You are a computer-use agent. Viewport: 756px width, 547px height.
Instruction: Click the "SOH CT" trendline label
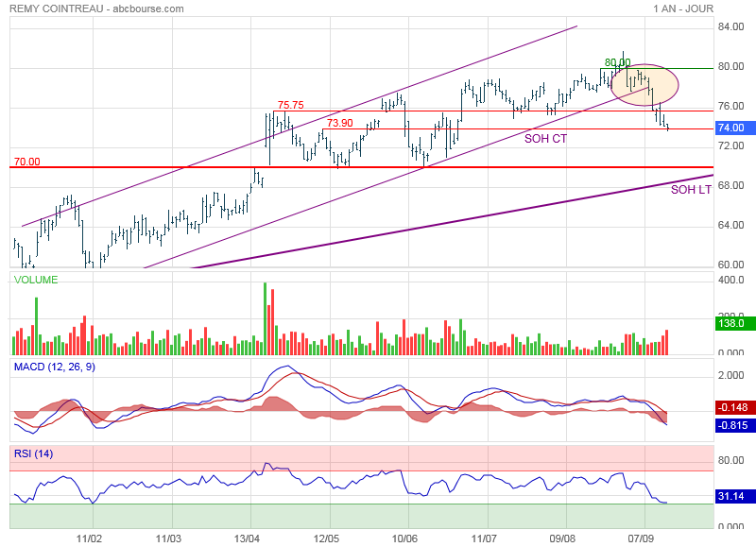(546, 139)
